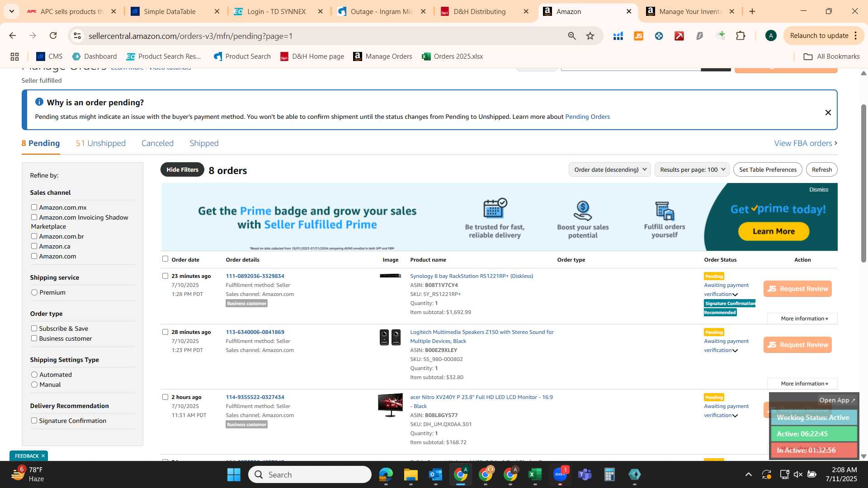Image resolution: width=868 pixels, height=488 pixels.
Task: Expand Awaiting payment verification for Synology order
Action: [x=735, y=295]
